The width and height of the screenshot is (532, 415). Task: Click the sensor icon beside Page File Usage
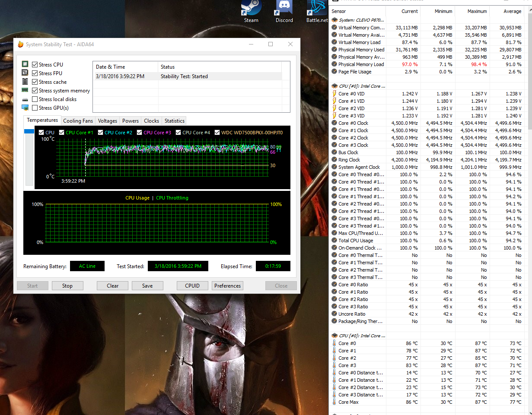(x=334, y=72)
